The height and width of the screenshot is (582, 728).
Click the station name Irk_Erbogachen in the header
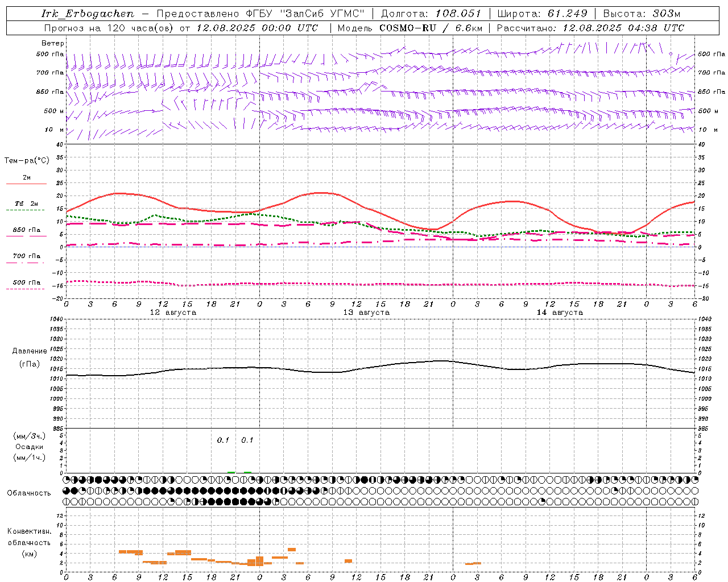(88, 14)
